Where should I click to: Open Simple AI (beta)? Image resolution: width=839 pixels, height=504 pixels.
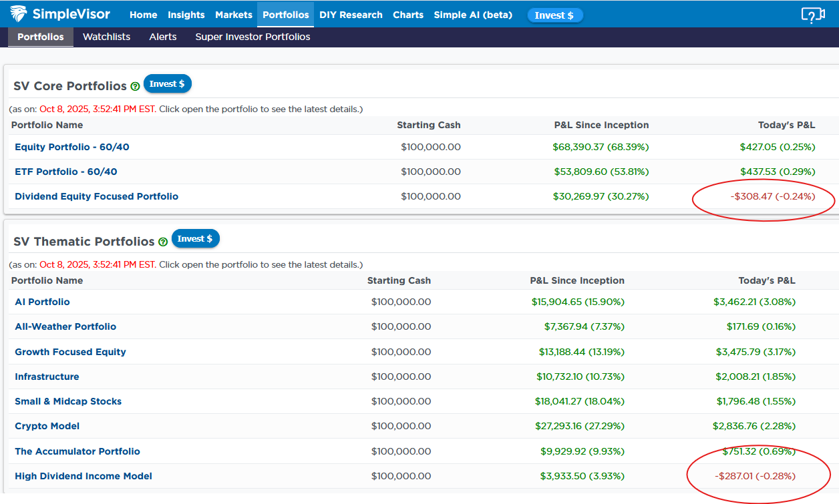473,15
